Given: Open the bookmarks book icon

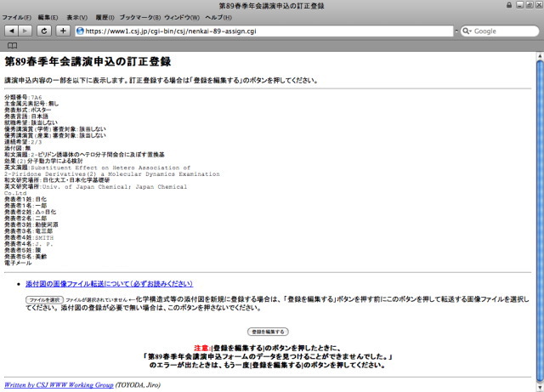Looking at the screenshot, I should tap(12, 44).
